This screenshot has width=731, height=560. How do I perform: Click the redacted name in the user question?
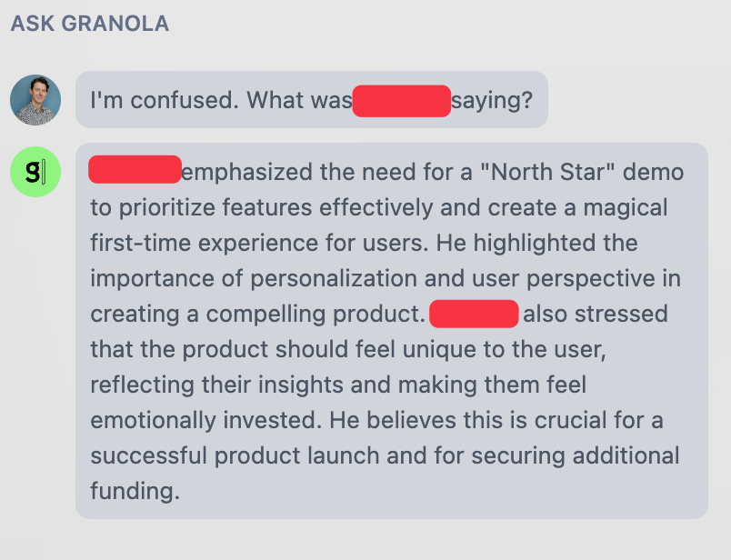pyautogui.click(x=401, y=100)
